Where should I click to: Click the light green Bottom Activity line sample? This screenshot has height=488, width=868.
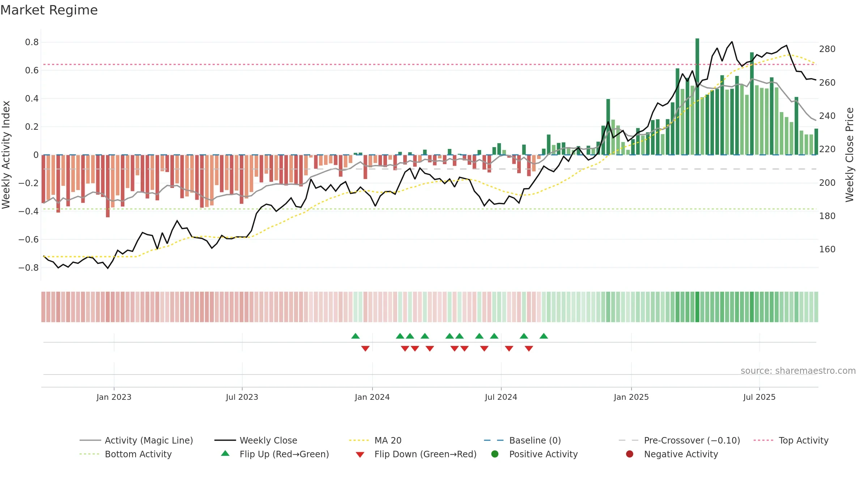[x=90, y=454]
